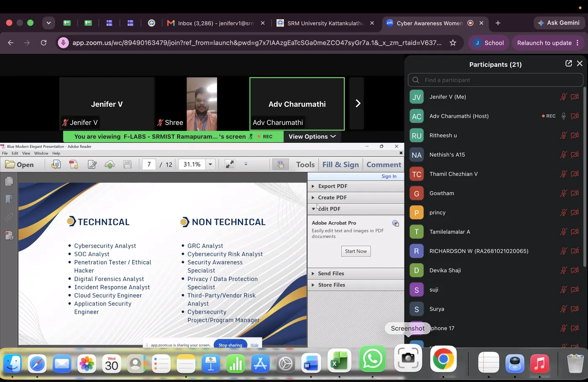Expand Store Files section
588x382 pixels.
(356, 285)
